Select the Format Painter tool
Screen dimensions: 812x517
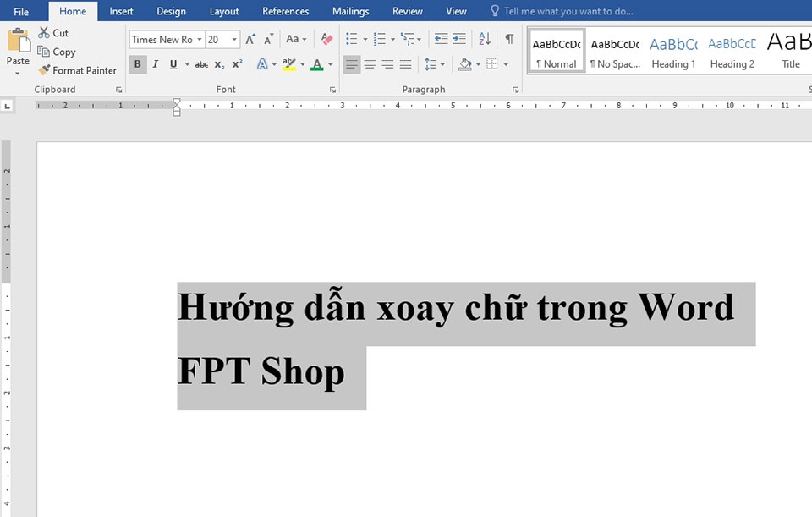pyautogui.click(x=78, y=70)
